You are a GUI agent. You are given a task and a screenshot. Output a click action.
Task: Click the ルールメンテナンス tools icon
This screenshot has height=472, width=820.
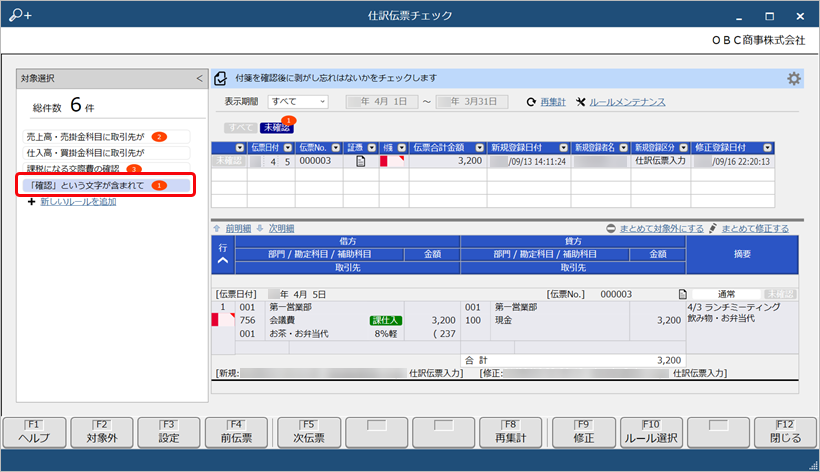coord(580,102)
